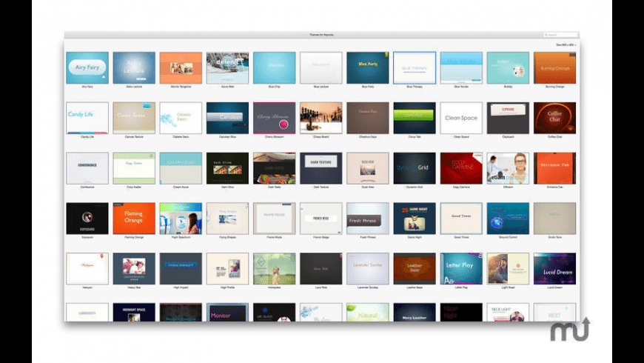Pick the Dark Olive theme thumbnail
The width and height of the screenshot is (644, 363).
(227, 168)
